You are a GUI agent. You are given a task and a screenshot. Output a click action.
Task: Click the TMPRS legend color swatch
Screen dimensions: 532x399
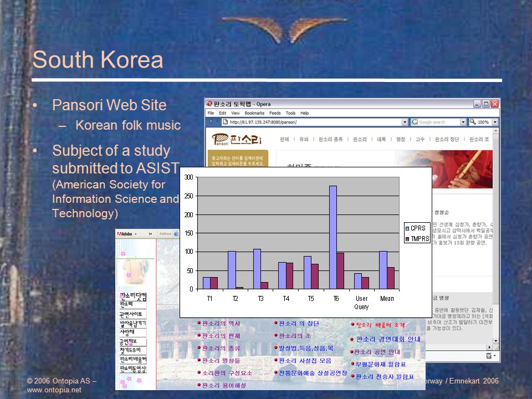pos(407,239)
